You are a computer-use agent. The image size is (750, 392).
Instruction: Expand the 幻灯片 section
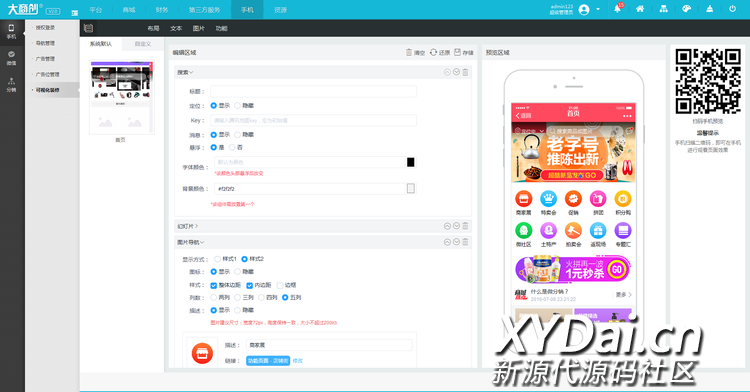[188, 226]
